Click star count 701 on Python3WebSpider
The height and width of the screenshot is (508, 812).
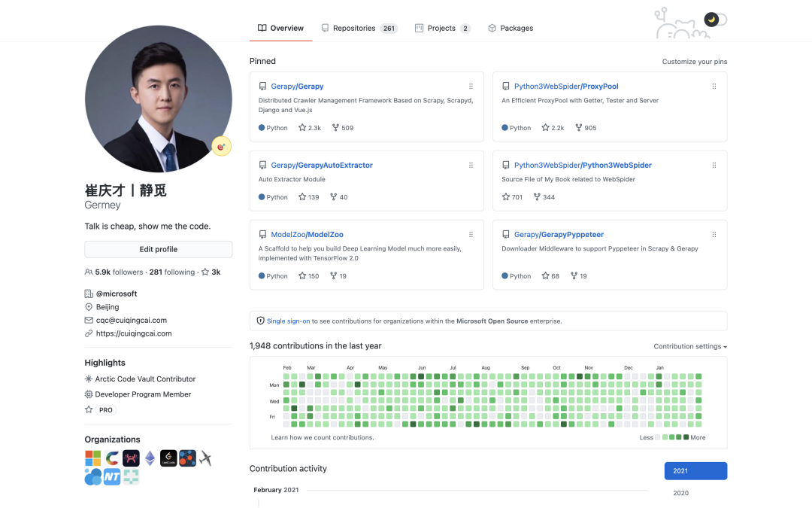pos(512,197)
